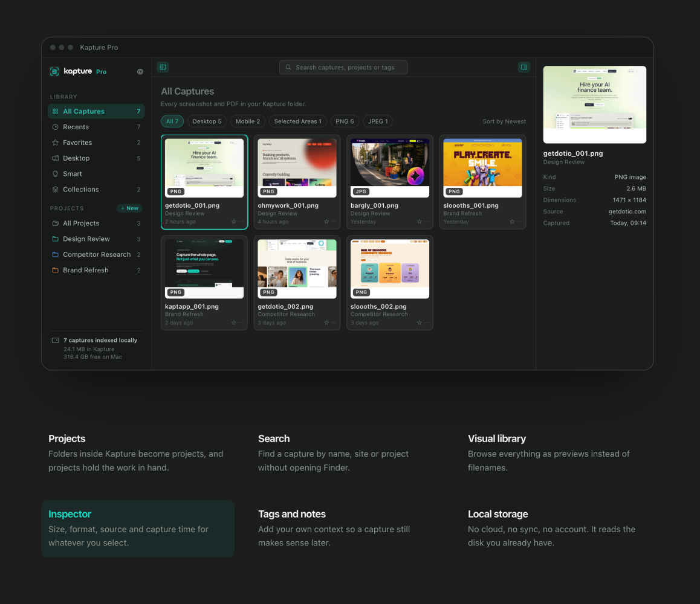Click the Brand Refresh folder icon
This screenshot has width=700, height=604.
coord(56,271)
